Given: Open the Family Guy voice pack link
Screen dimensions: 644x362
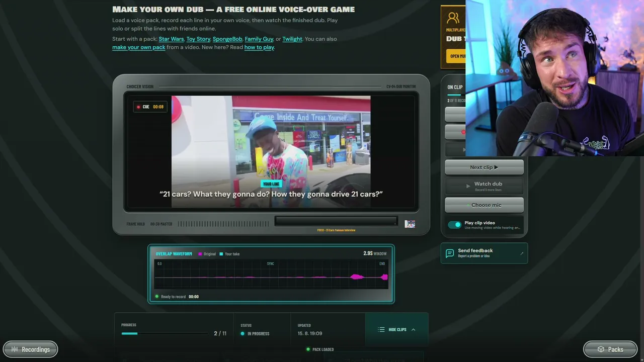Looking at the screenshot, I should coord(259,39).
